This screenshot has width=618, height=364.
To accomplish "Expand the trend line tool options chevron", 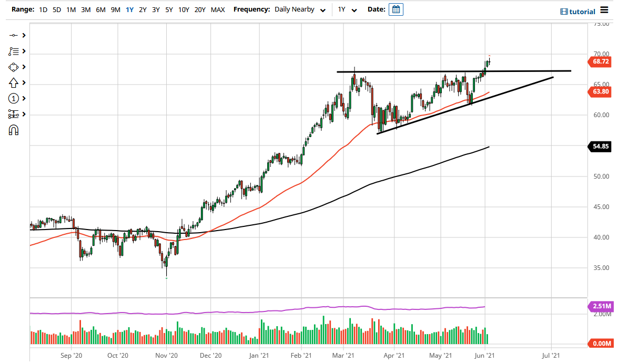I will tap(23, 35).
